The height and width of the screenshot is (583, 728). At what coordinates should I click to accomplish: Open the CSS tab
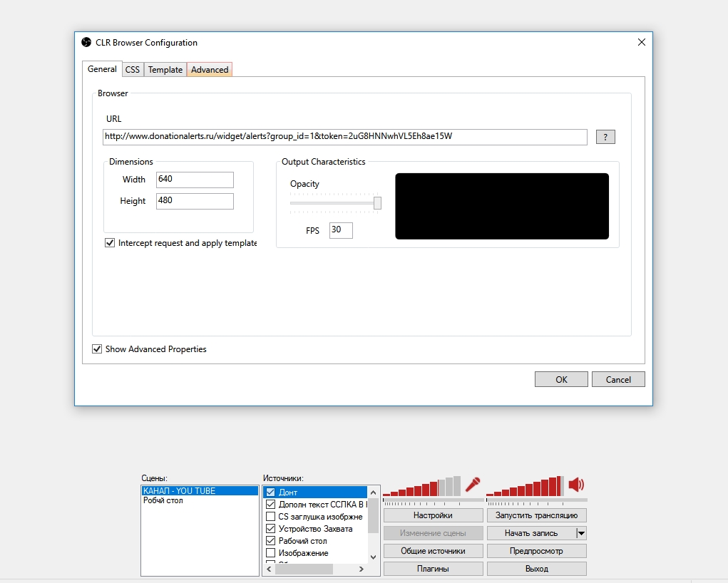pyautogui.click(x=133, y=70)
